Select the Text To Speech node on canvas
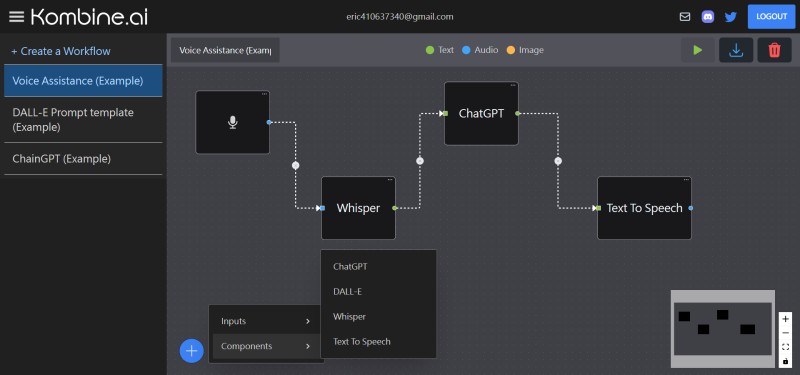This screenshot has width=800, height=375. pos(644,208)
